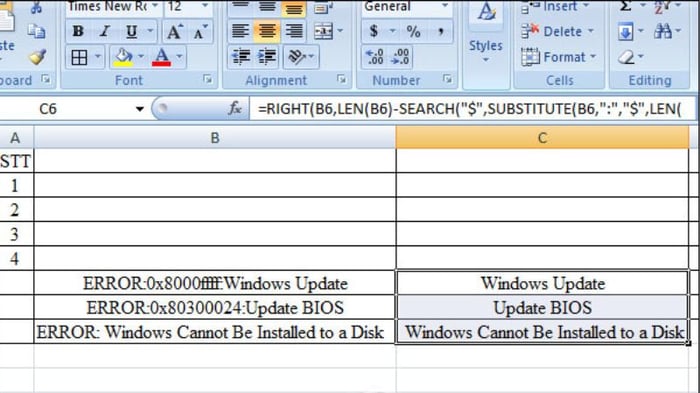This screenshot has width=700, height=393.
Task: Open underline style dropdown arrow
Action: coord(150,31)
